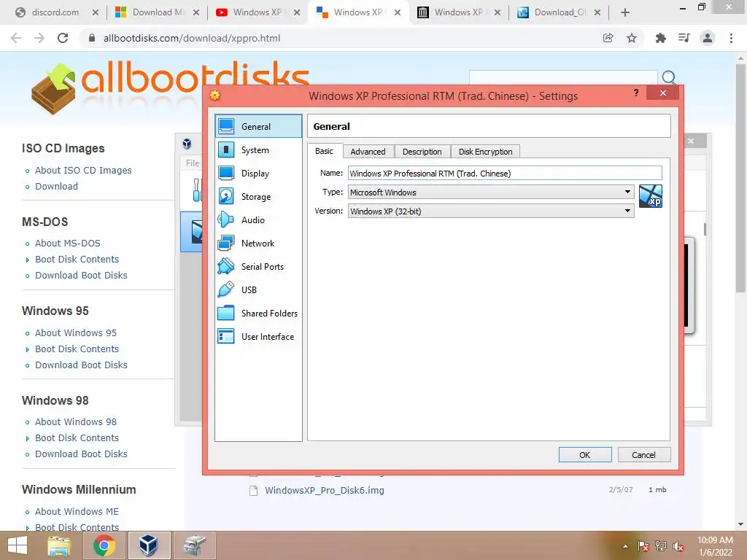Screen dimensions: 747x560
Task: Open Boot Disk Contents under Windows 95
Action: pos(77,349)
